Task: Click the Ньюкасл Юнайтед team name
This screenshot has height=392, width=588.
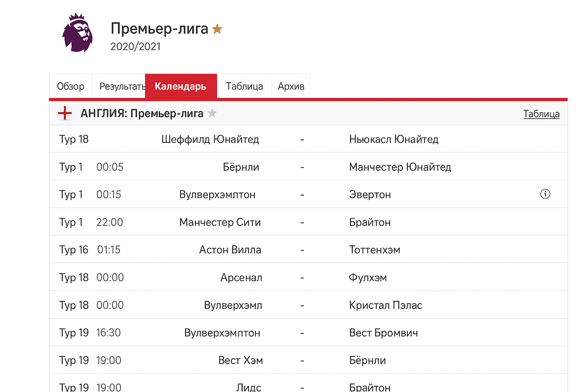Action: 394,139
